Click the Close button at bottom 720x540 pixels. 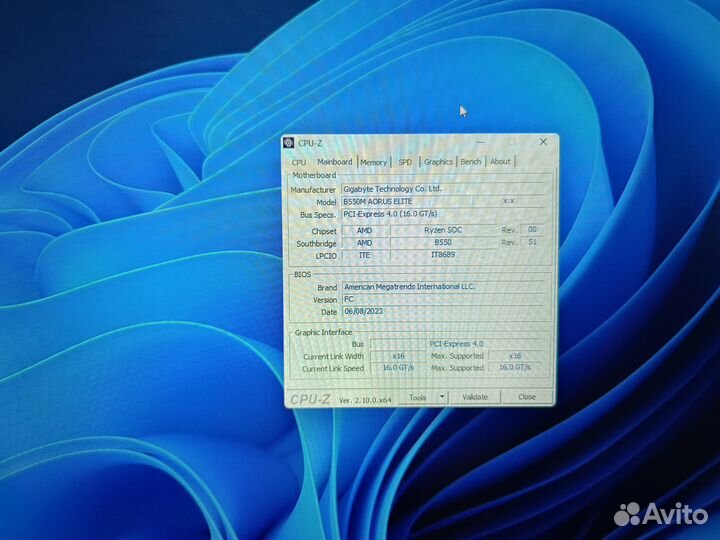click(x=527, y=397)
